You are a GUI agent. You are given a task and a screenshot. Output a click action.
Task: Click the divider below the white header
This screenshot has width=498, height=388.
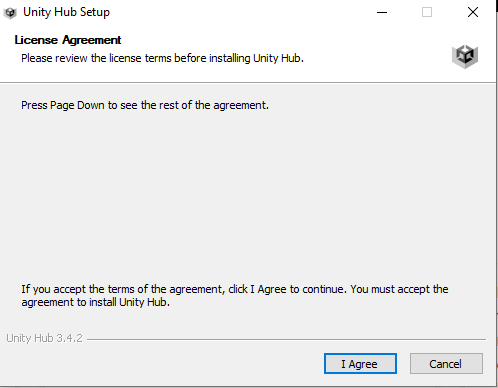248,82
